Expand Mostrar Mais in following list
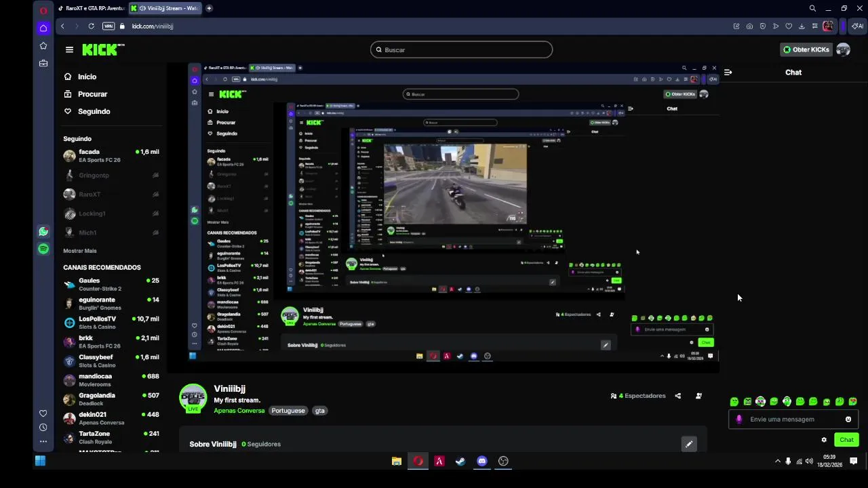The height and width of the screenshot is (488, 868). (x=80, y=251)
